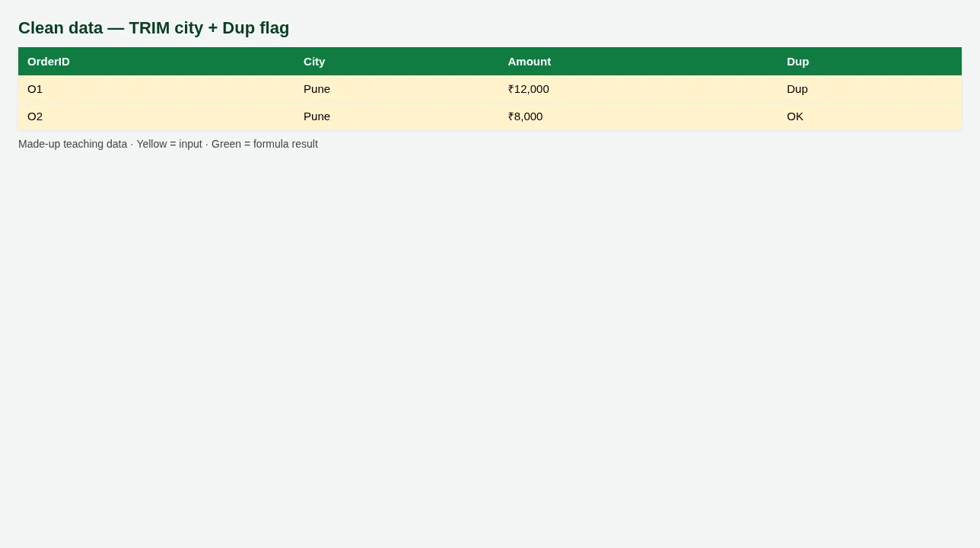
Task: Click 'TRIM city' text in title
Action: [x=166, y=28]
